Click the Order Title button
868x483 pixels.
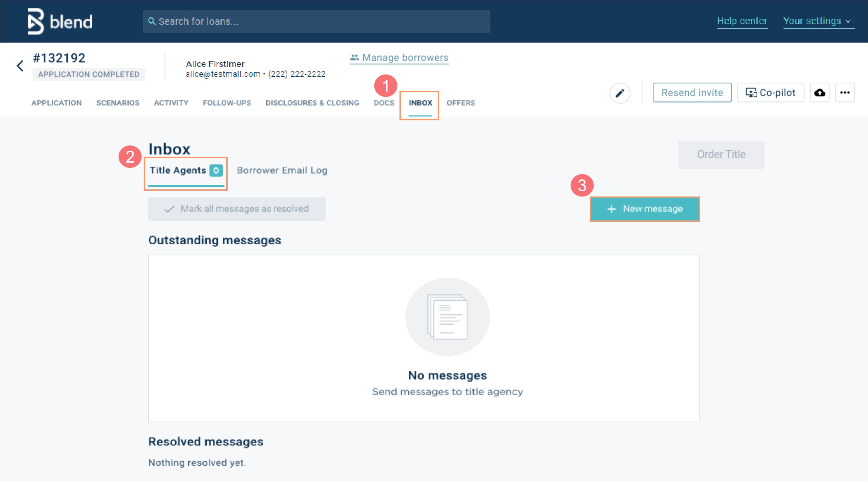[x=721, y=155]
